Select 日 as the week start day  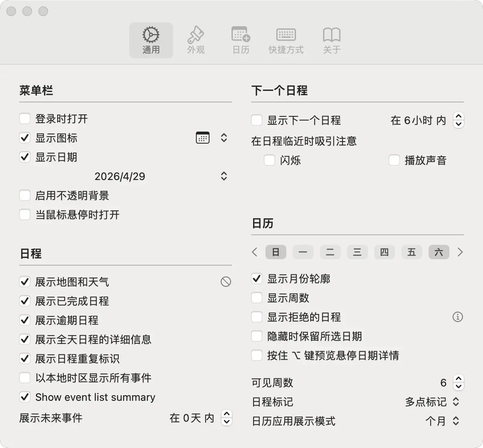(x=275, y=252)
